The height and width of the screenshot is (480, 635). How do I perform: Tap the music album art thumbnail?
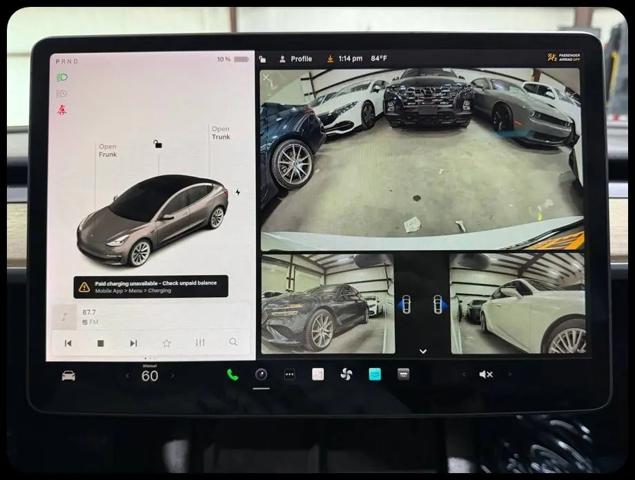point(64,317)
